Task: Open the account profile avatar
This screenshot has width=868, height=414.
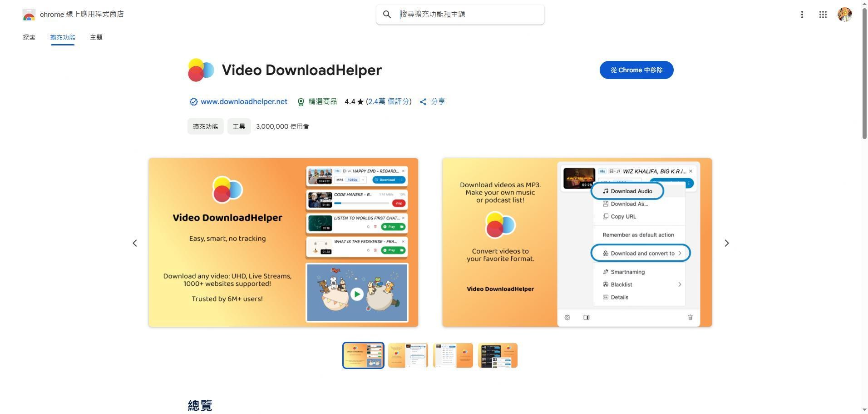Action: [844, 15]
